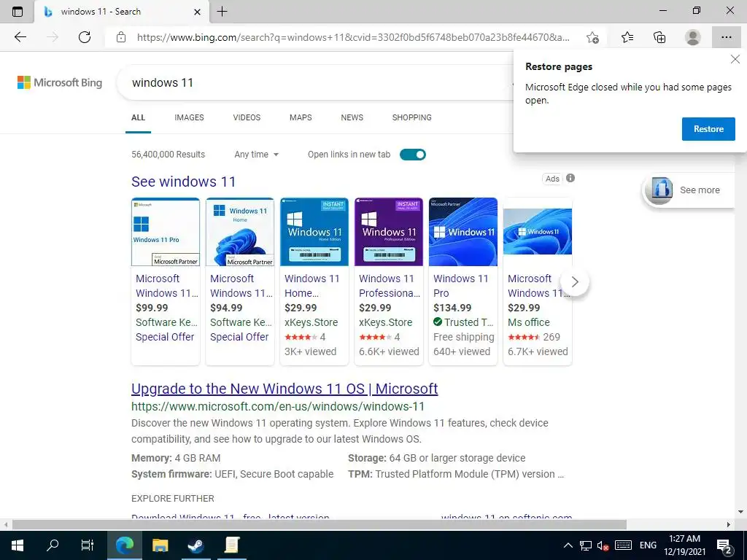The height and width of the screenshot is (560, 747).
Task: Open File Explorer from taskbar
Action: tap(160, 545)
